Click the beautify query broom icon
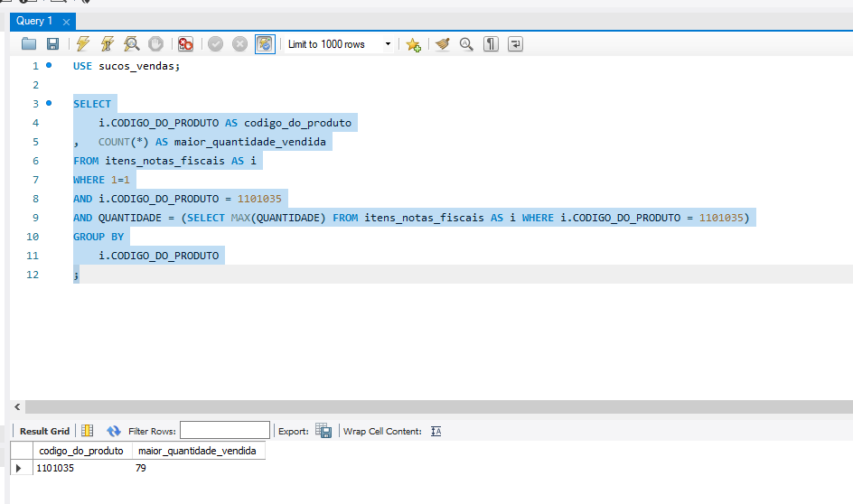 coord(442,44)
